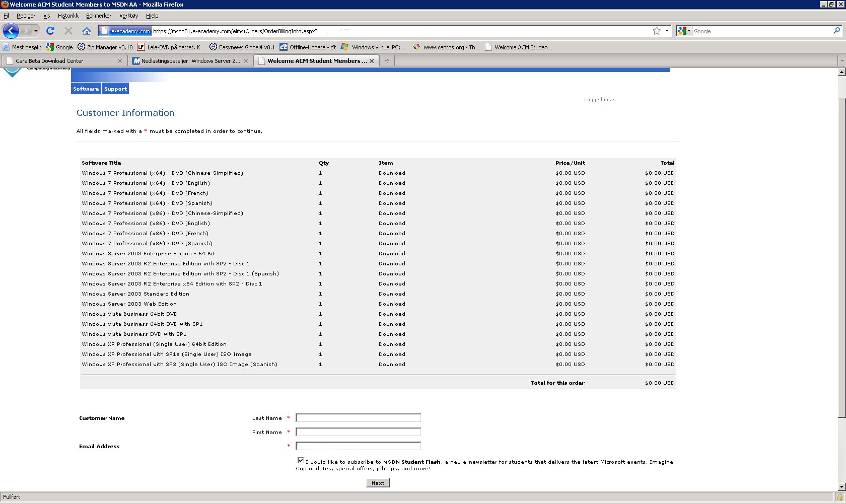Open the Offline-Update c't bookmark
Image resolution: width=846 pixels, height=504 pixels.
308,47
